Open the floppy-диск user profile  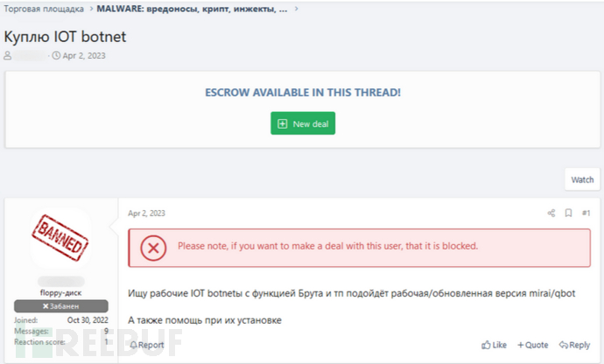(x=61, y=293)
